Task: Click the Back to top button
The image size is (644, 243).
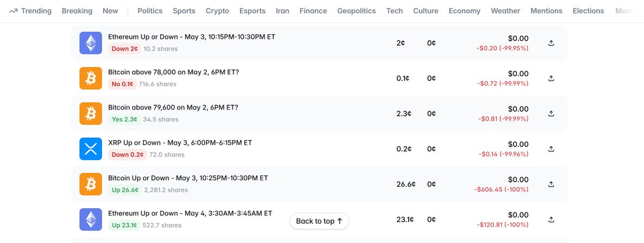Action: 319,221
